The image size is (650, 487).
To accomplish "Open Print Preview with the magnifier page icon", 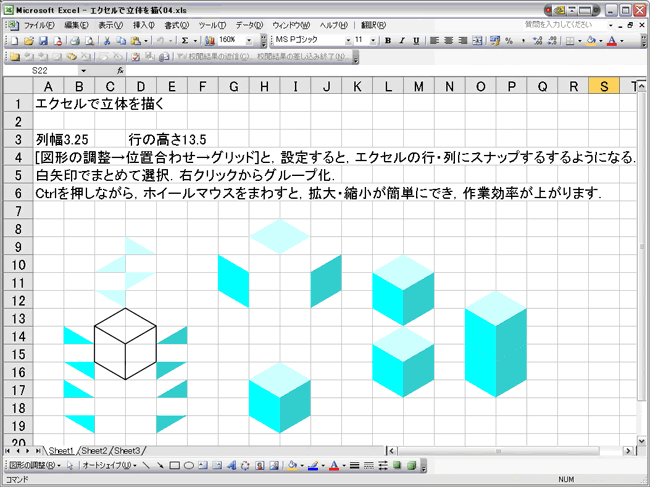I will click(89, 41).
